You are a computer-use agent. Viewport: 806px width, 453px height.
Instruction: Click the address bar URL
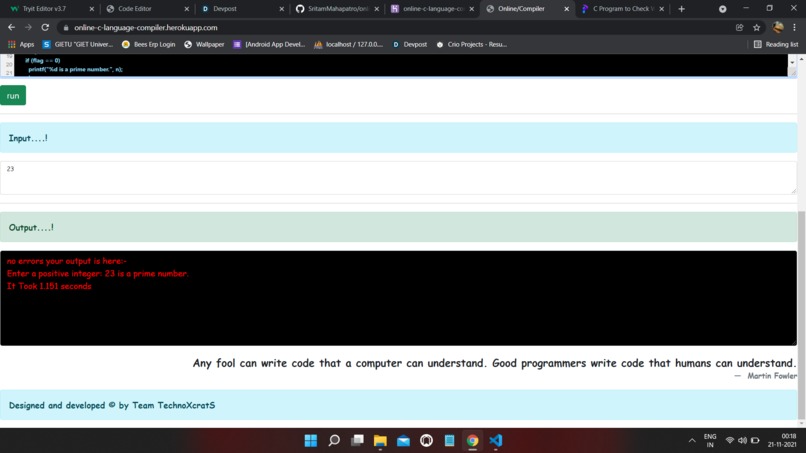pos(145,28)
